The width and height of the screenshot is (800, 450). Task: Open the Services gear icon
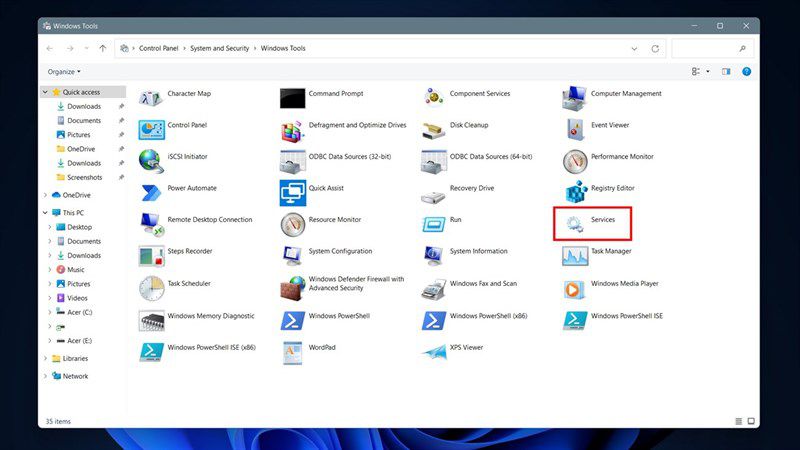574,224
